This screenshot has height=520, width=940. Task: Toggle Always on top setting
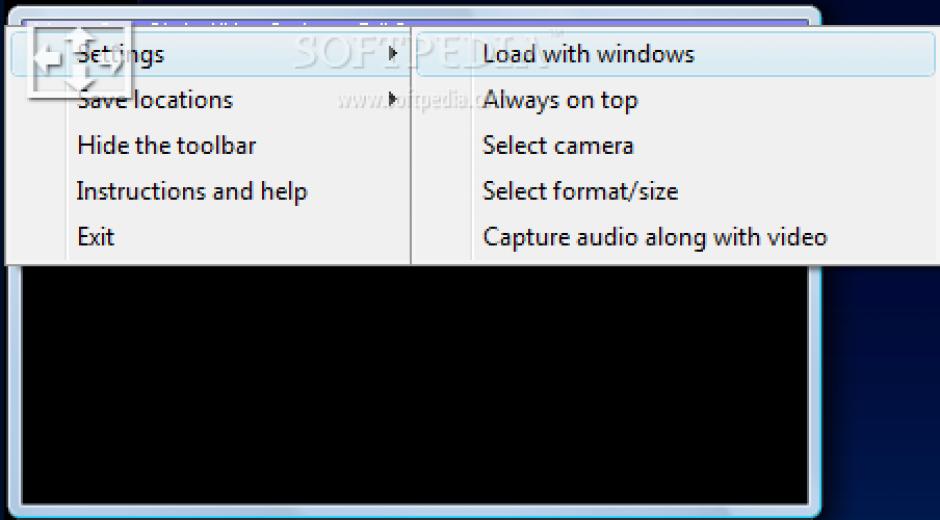point(676,100)
